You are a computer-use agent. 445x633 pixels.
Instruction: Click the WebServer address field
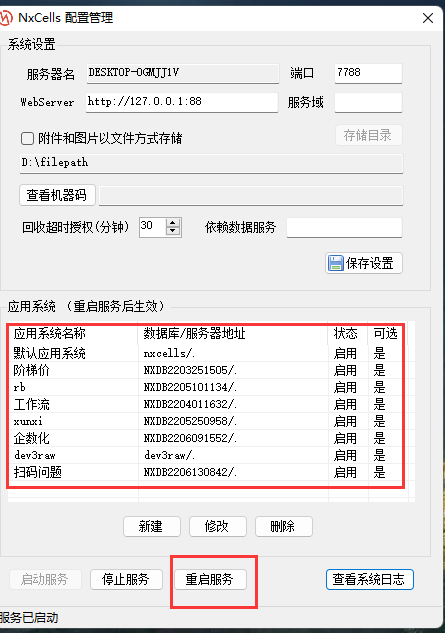click(182, 102)
